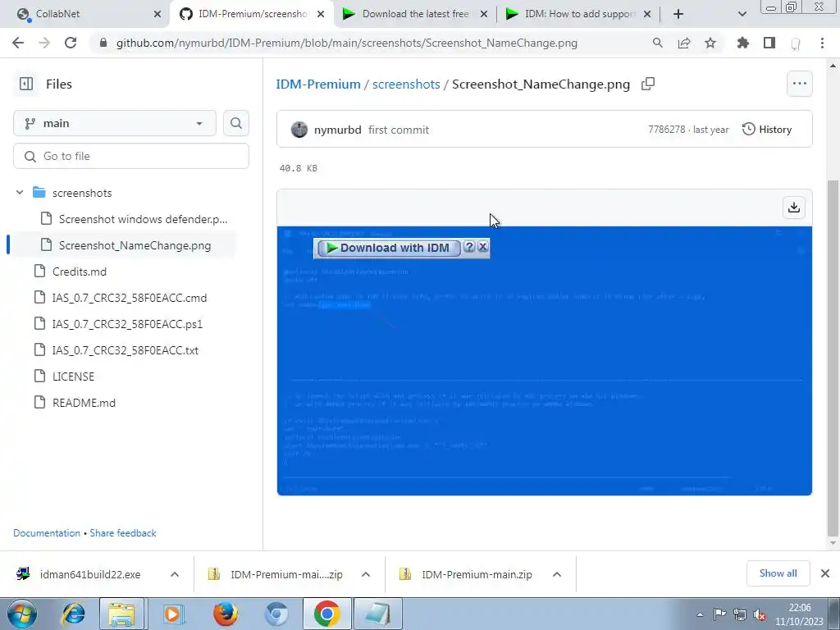Open the notepad app on taskbar
The height and width of the screenshot is (630, 840).
click(x=378, y=614)
